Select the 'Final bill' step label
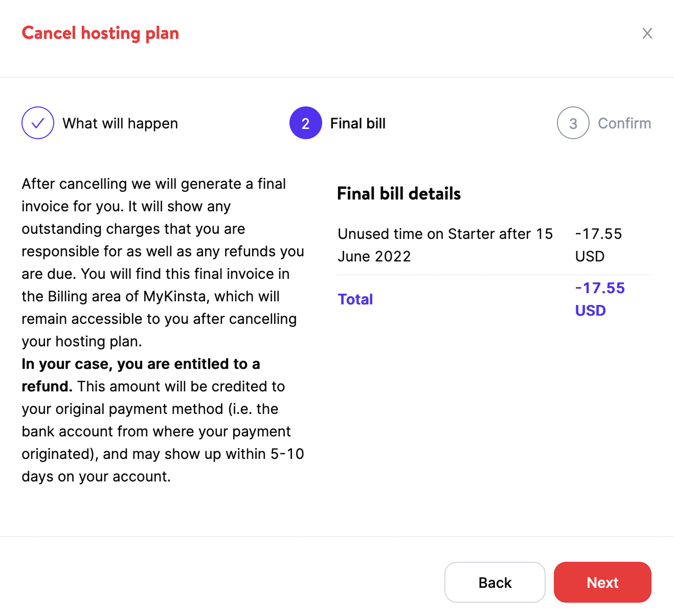Screen dimensions: 674x616 (x=357, y=123)
